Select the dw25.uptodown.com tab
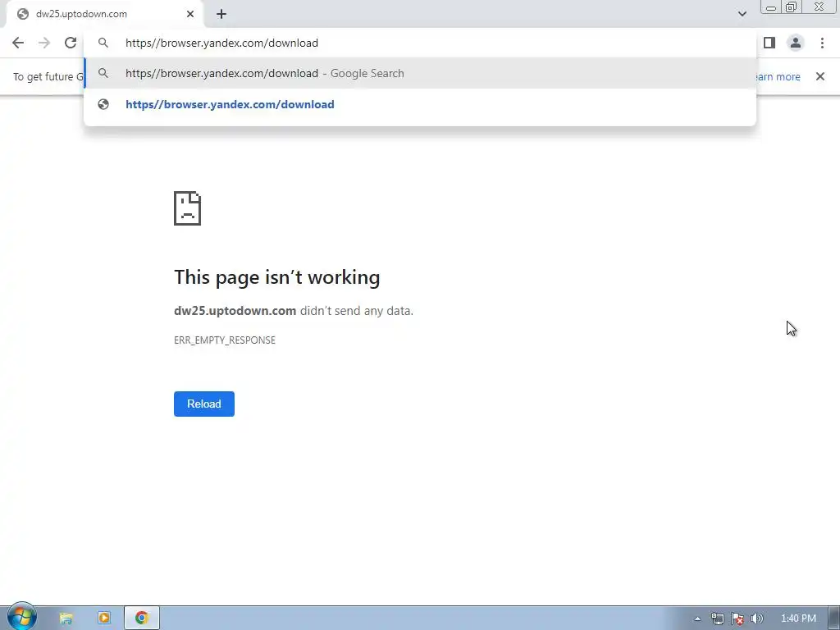Image resolution: width=840 pixels, height=630 pixels. [105, 14]
